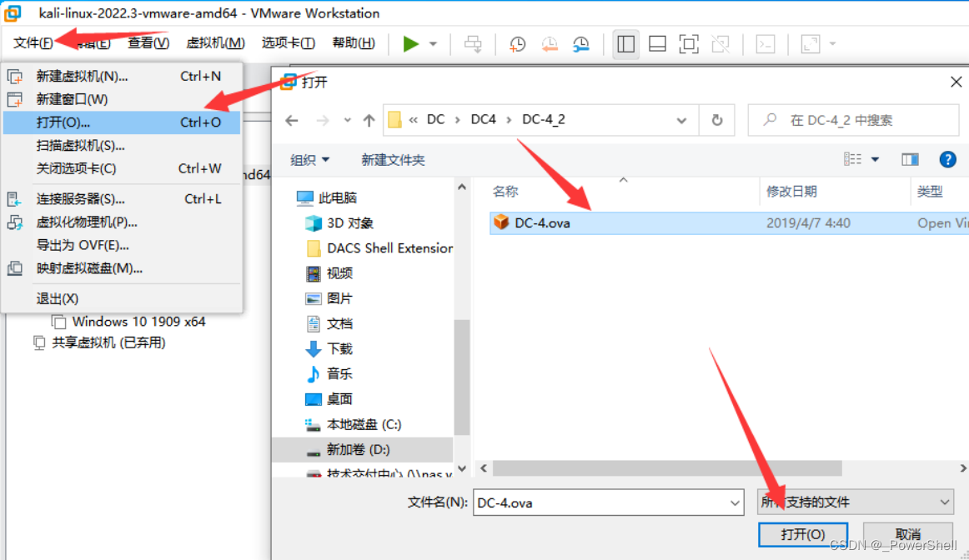Choose 新建虚拟机(N)... from the file menu
The width and height of the screenshot is (969, 560).
coord(122,77)
